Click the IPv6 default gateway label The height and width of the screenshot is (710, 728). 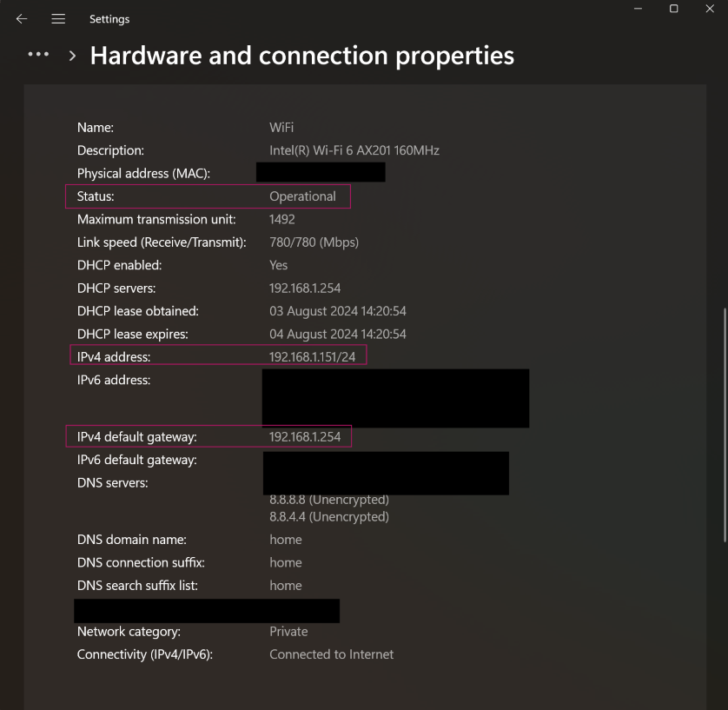point(137,461)
